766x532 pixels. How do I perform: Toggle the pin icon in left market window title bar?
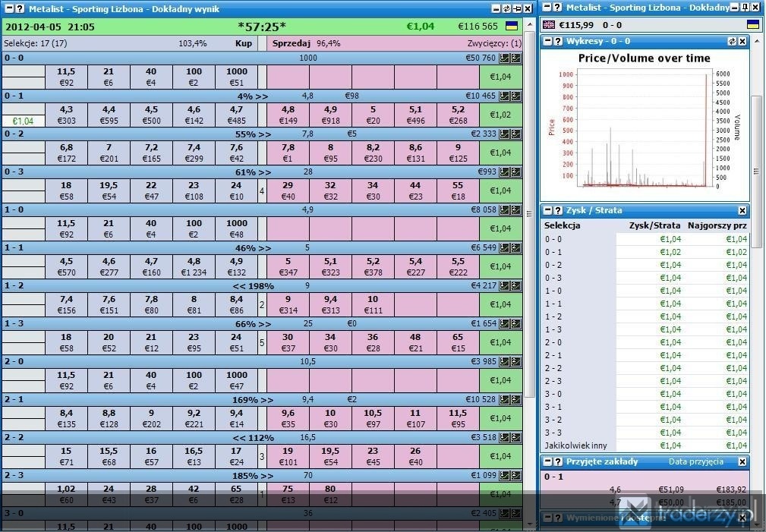[x=517, y=9]
